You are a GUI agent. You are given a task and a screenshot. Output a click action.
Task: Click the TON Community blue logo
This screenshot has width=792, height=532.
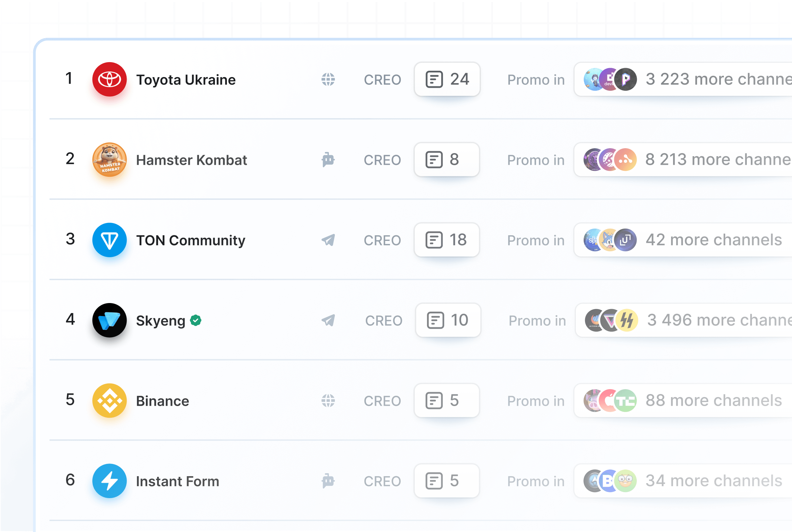click(109, 240)
